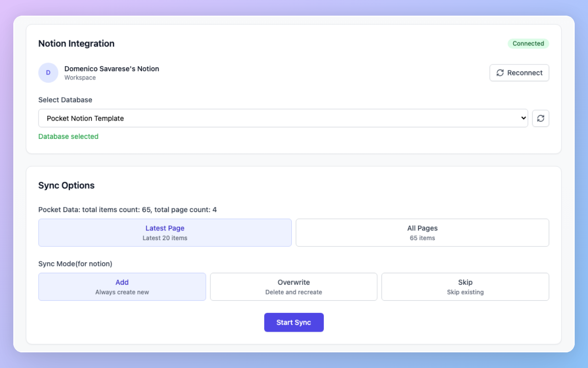Click the refresh databases icon button
The image size is (588, 368).
point(541,118)
